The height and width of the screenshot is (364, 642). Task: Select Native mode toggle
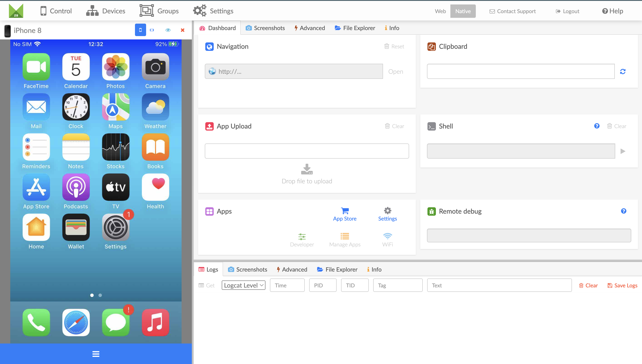click(x=463, y=11)
